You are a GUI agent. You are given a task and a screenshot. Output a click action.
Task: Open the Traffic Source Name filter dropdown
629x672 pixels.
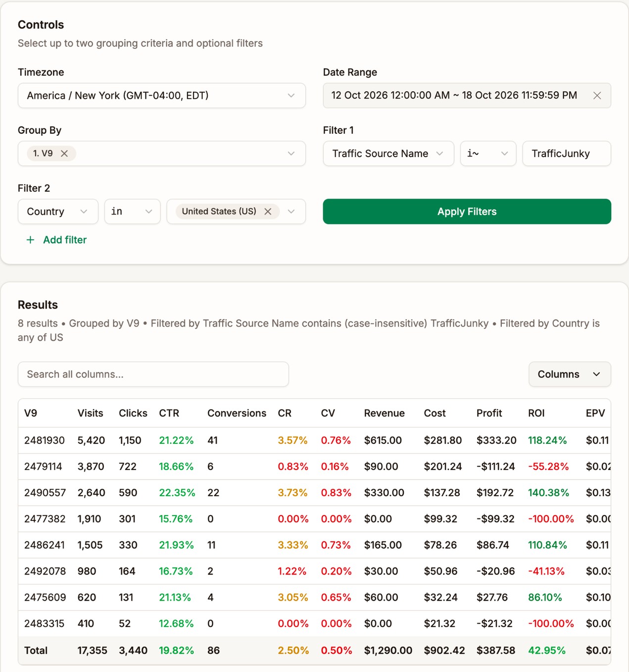(x=388, y=154)
